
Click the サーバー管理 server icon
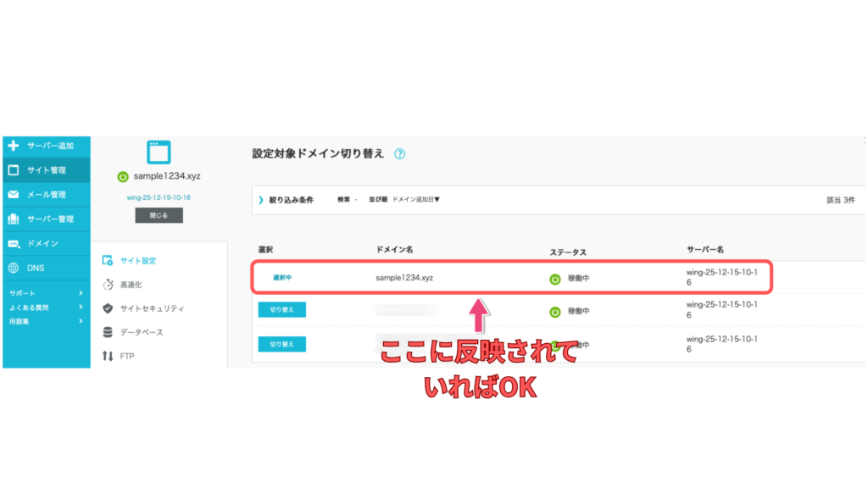(x=13, y=219)
